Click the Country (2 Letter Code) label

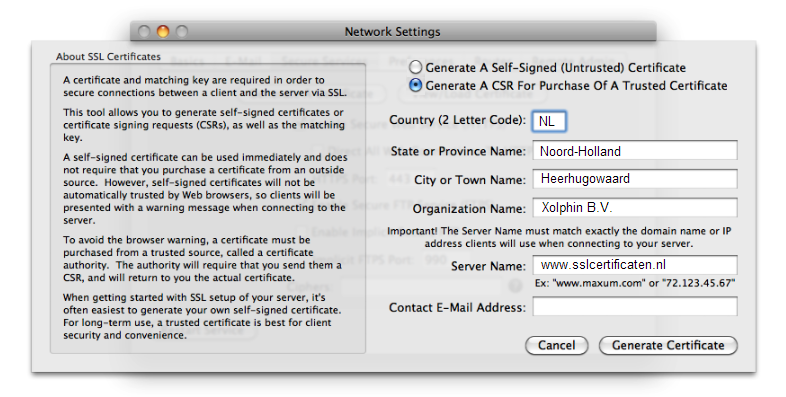pyautogui.click(x=458, y=120)
